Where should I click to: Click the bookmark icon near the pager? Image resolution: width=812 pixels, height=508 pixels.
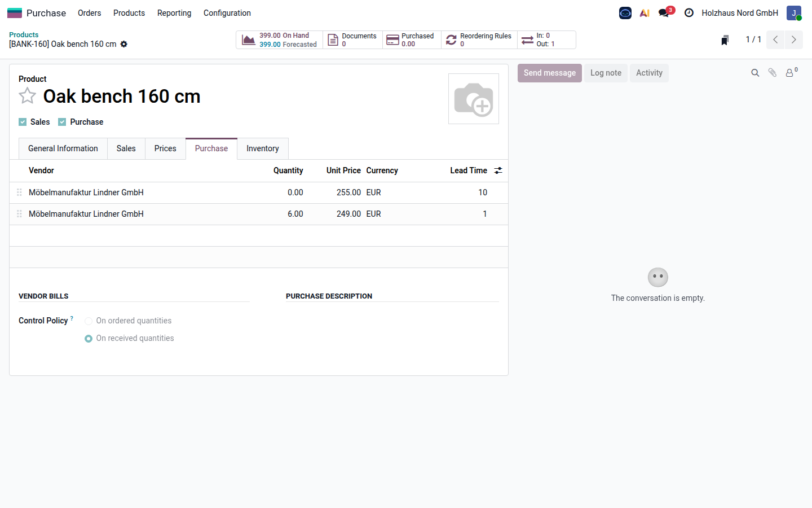725,40
